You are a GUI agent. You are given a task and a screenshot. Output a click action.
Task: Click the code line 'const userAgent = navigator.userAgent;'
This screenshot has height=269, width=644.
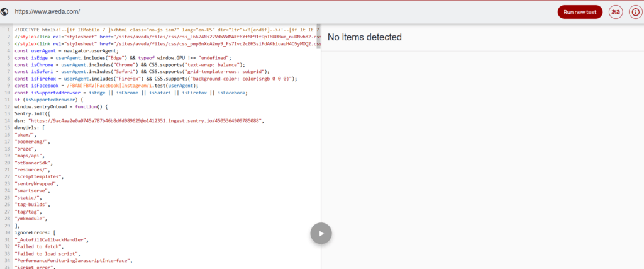pyautogui.click(x=67, y=50)
